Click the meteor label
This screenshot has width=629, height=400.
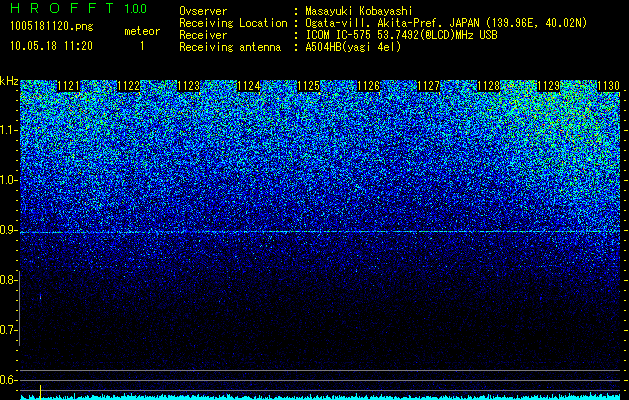[142, 31]
